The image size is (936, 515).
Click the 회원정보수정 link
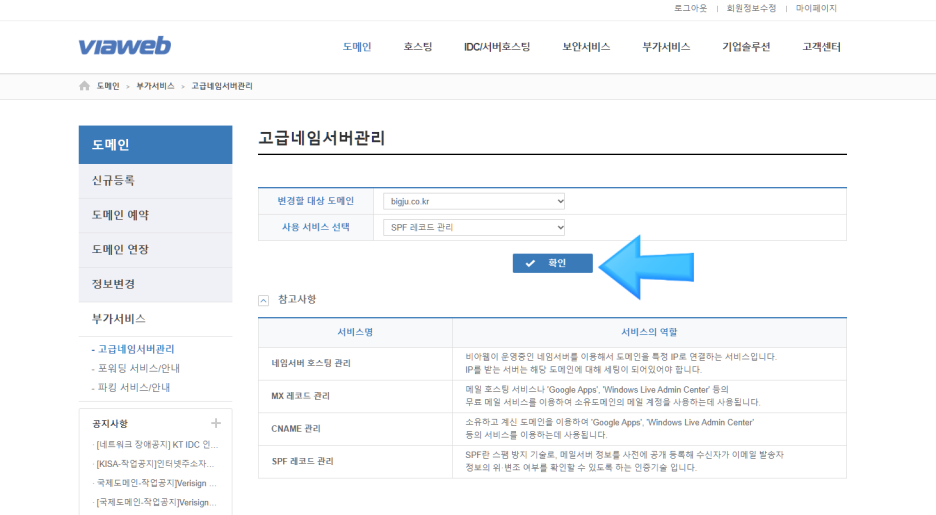point(752,8)
